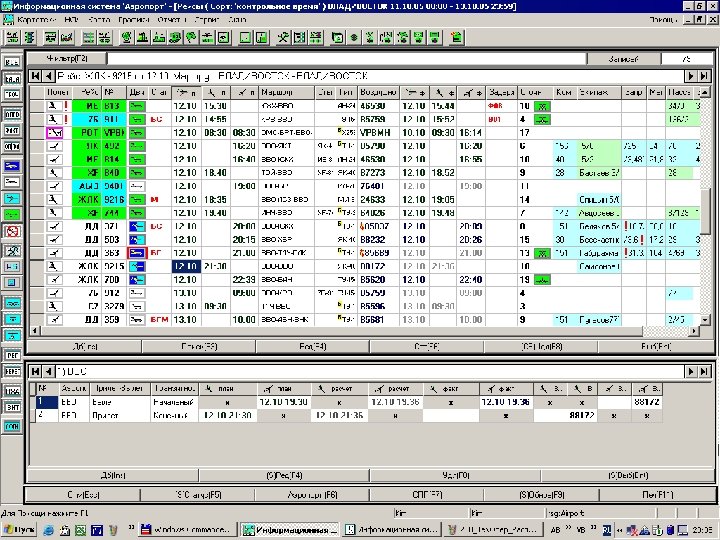This screenshot has width=720, height=540.
Task: Select flight number 9215 cell
Action: tap(113, 266)
